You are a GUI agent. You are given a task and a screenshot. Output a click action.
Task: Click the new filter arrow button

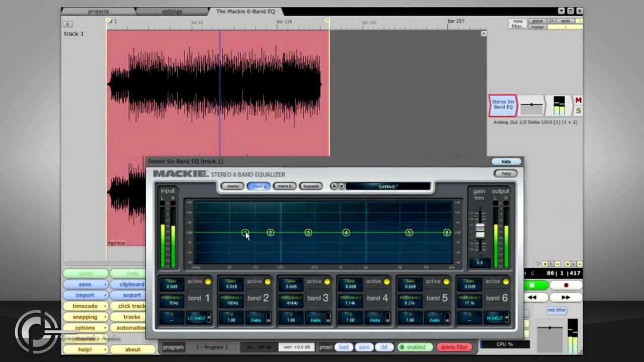point(517,24)
